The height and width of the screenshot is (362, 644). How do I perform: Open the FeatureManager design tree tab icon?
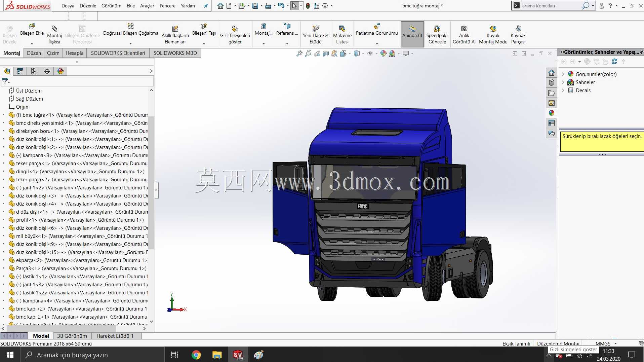(x=7, y=71)
